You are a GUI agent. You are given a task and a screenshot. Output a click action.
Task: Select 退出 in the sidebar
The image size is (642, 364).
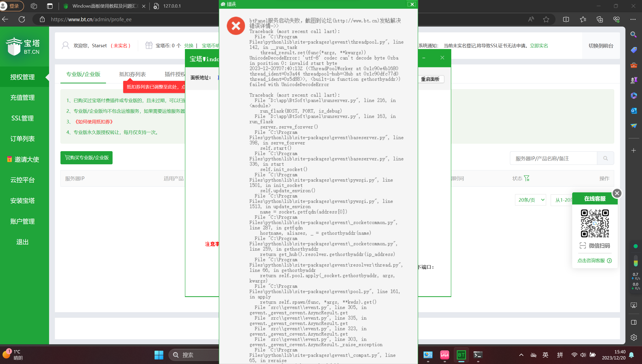click(22, 242)
